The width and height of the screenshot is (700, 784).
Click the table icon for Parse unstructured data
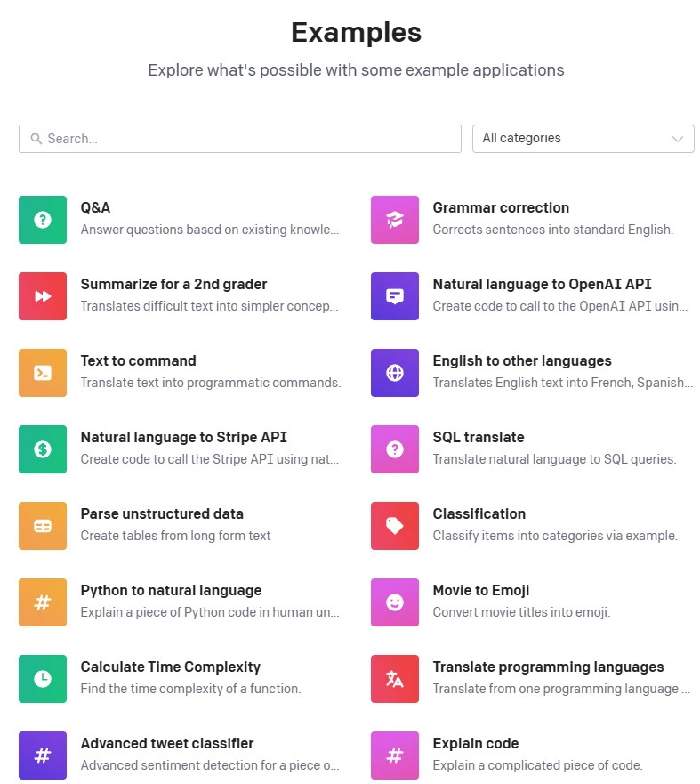[43, 526]
